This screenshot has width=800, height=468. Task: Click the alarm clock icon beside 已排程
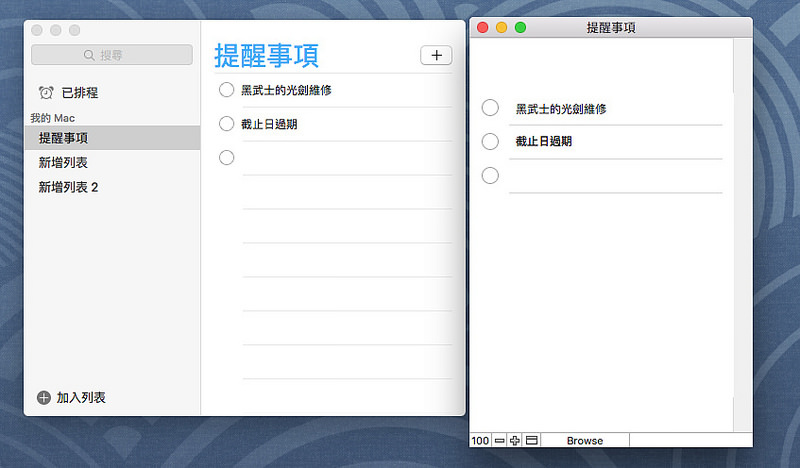coord(46,92)
